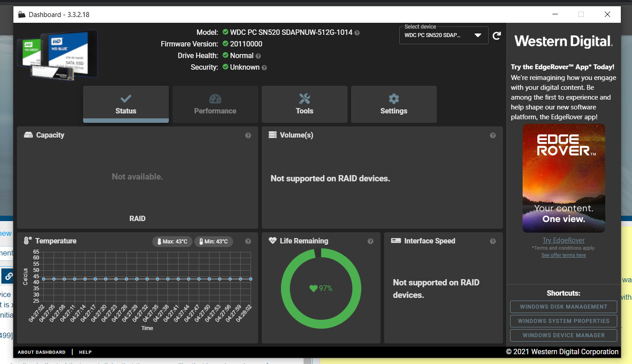Open the Tools tab
This screenshot has height=364, width=632.
(x=305, y=104)
